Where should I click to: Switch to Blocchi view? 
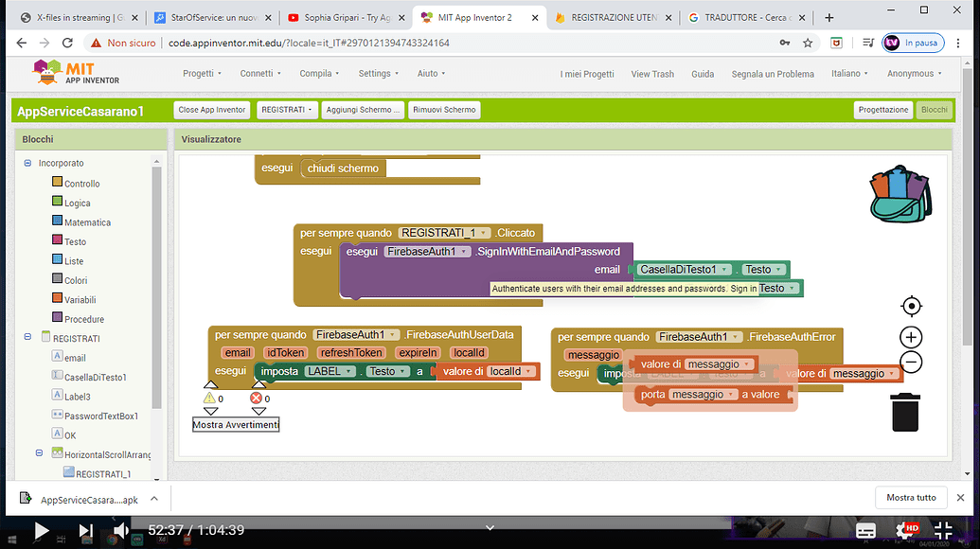(x=935, y=110)
